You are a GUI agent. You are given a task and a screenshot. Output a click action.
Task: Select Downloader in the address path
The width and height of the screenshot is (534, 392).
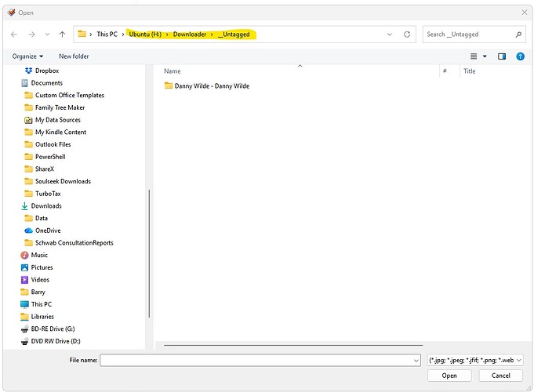pyautogui.click(x=190, y=34)
